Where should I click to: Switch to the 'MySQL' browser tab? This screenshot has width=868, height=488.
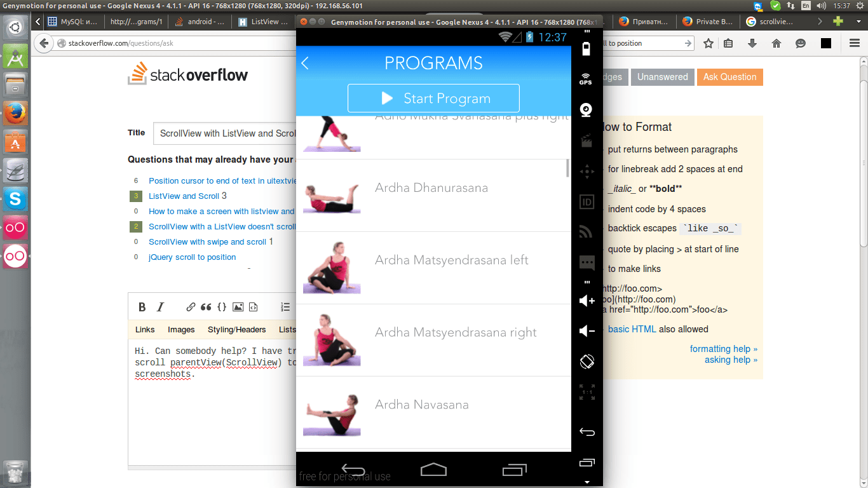(x=74, y=21)
